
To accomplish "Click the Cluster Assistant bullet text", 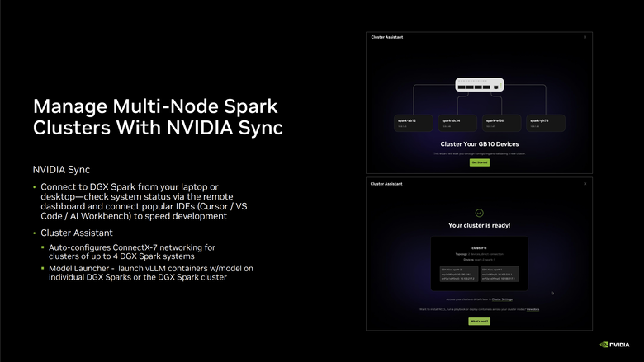I will coord(77,233).
